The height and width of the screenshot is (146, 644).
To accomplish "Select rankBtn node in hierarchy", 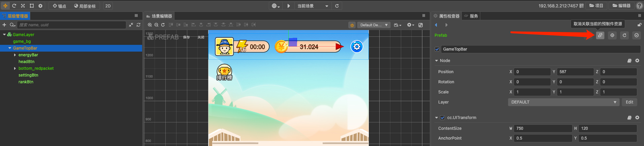I will coord(26,82).
